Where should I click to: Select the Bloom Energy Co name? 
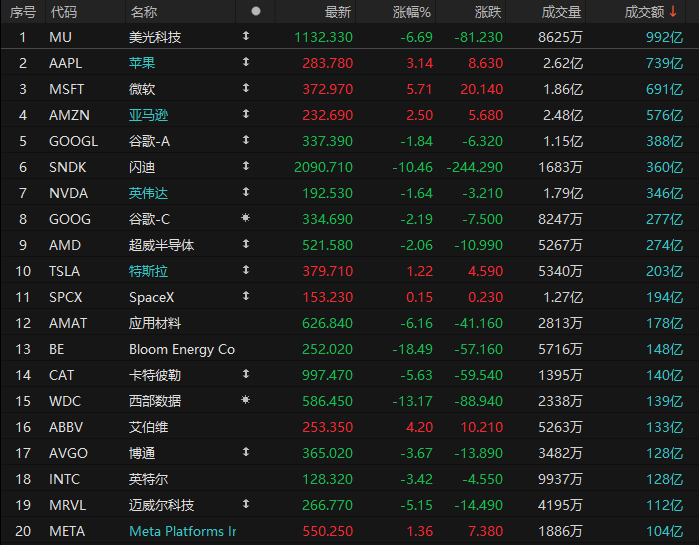click(182, 349)
